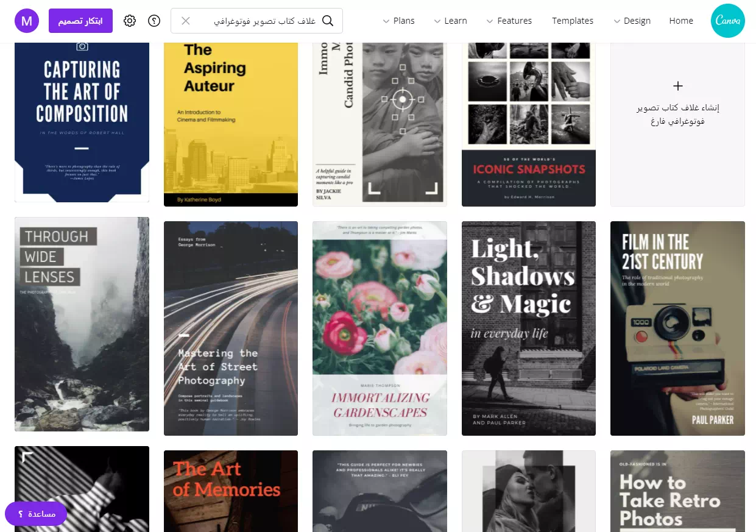Select the template quoting Eli Fey
The height and width of the screenshot is (532, 756).
point(380,491)
